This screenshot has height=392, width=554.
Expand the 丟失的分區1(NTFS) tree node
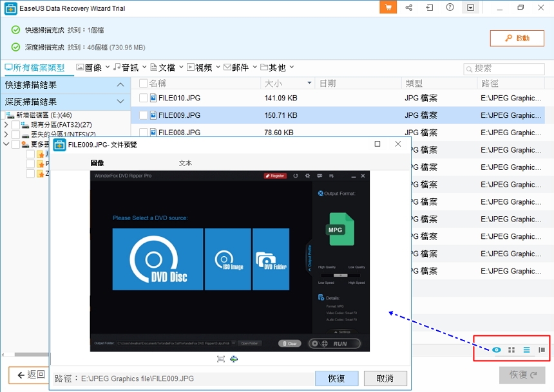click(6, 135)
